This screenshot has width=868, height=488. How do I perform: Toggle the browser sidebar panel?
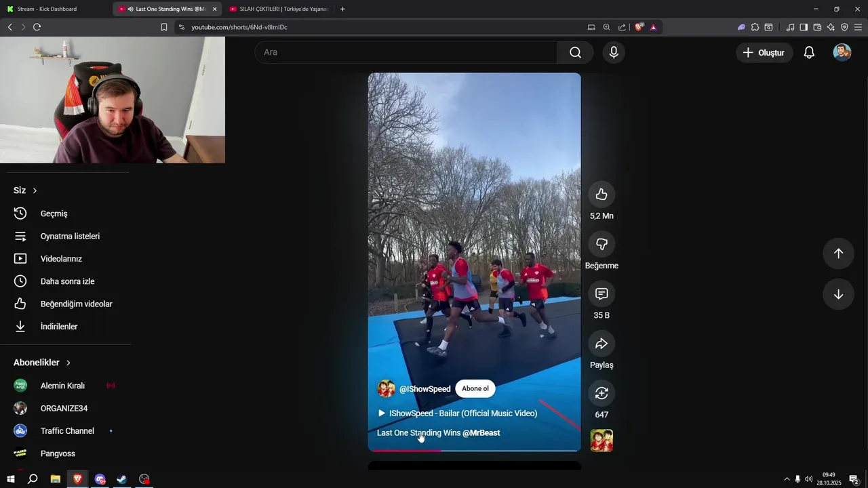804,27
